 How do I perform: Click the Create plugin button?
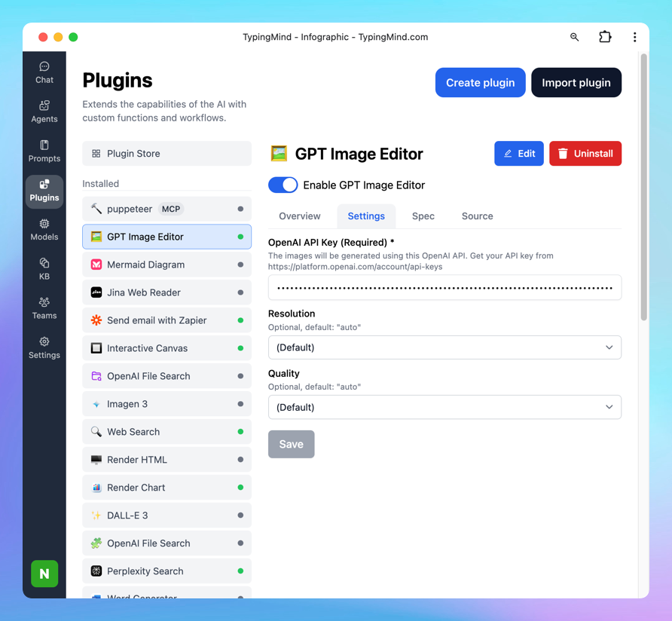[x=480, y=82]
